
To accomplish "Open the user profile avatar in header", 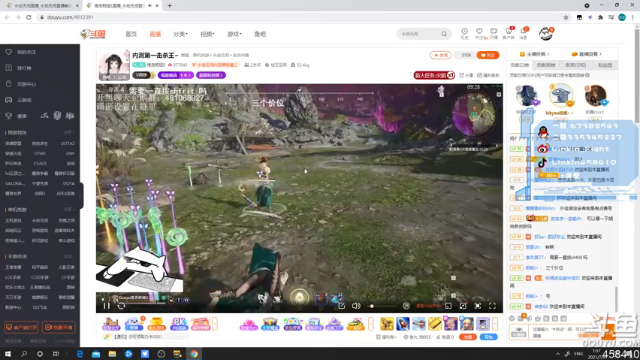I will pyautogui.click(x=546, y=33).
